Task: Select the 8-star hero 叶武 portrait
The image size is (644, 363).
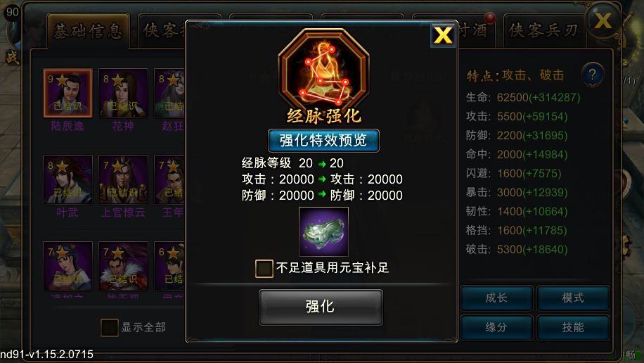Action: (67, 179)
